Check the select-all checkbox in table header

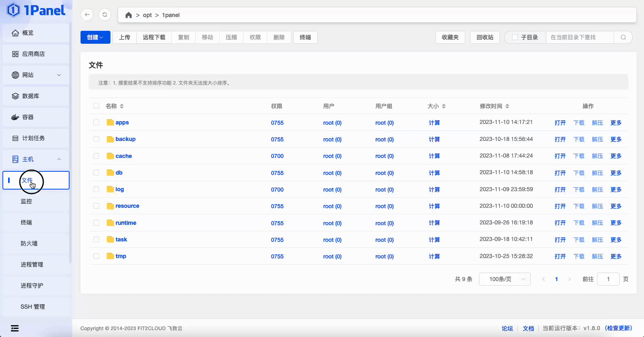click(96, 106)
